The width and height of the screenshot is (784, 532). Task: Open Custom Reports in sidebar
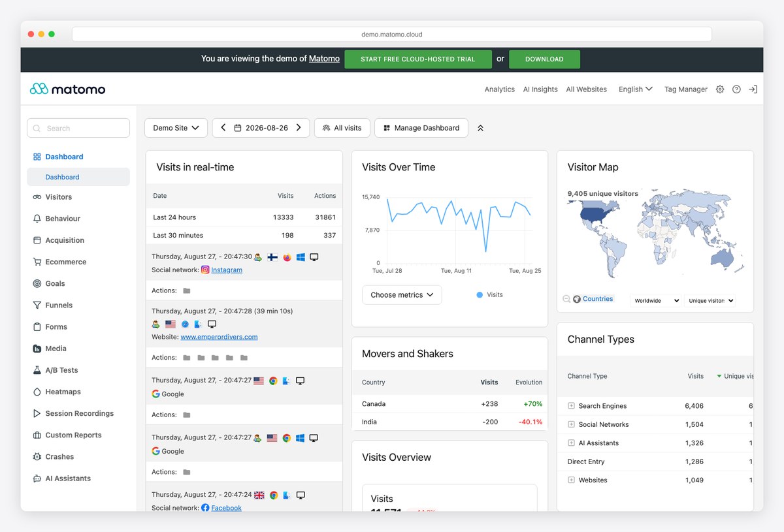78,435
